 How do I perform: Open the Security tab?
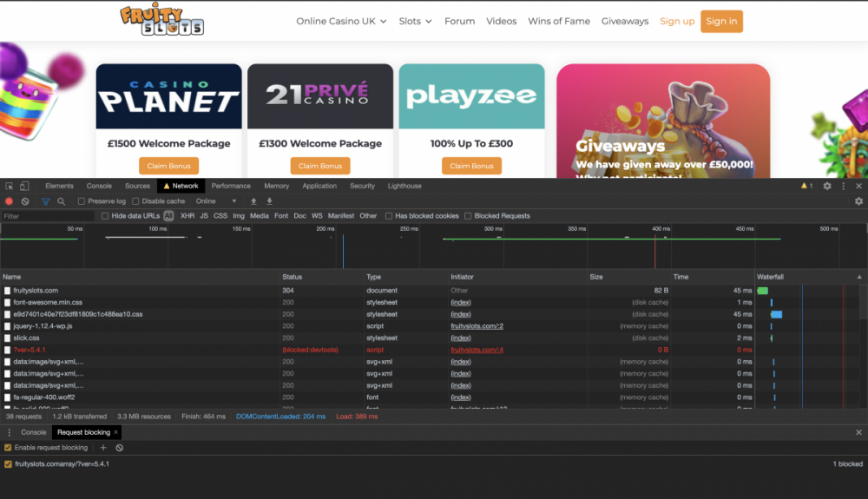(362, 187)
